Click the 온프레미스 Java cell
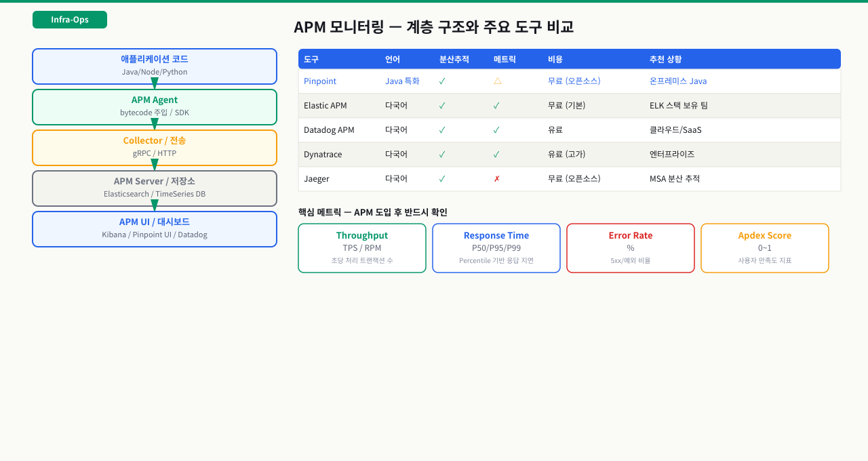 tap(678, 81)
